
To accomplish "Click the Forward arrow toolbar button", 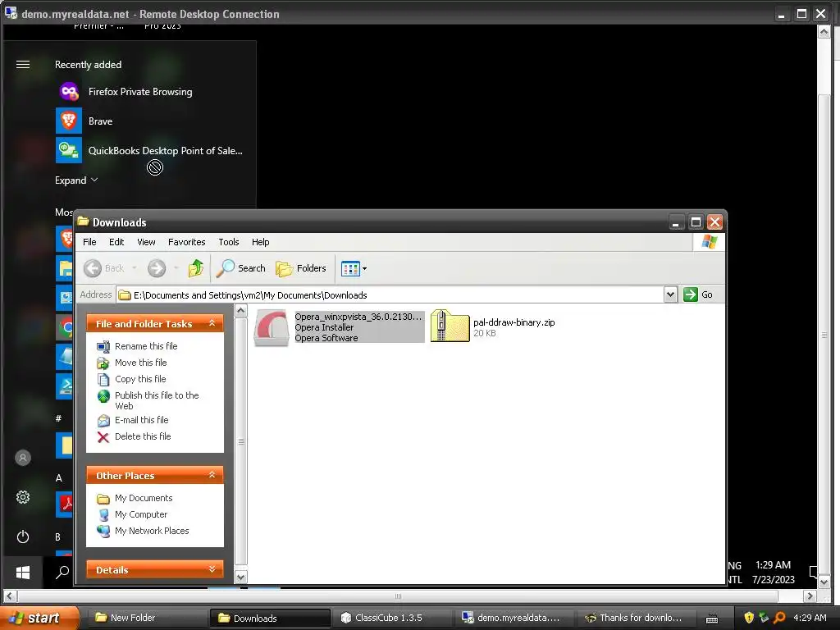I will tap(157, 268).
